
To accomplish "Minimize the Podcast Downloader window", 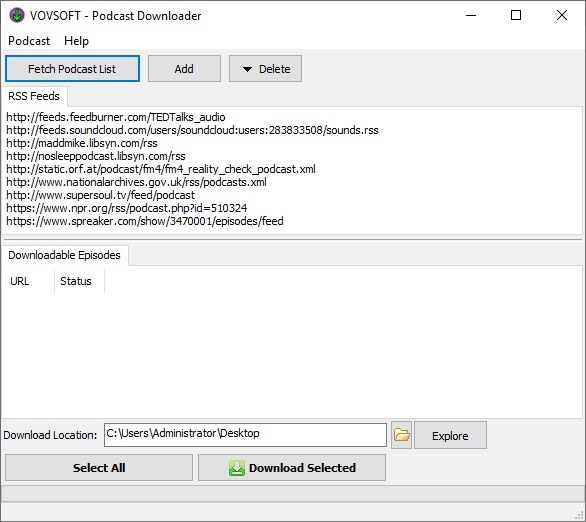I will (x=471, y=15).
